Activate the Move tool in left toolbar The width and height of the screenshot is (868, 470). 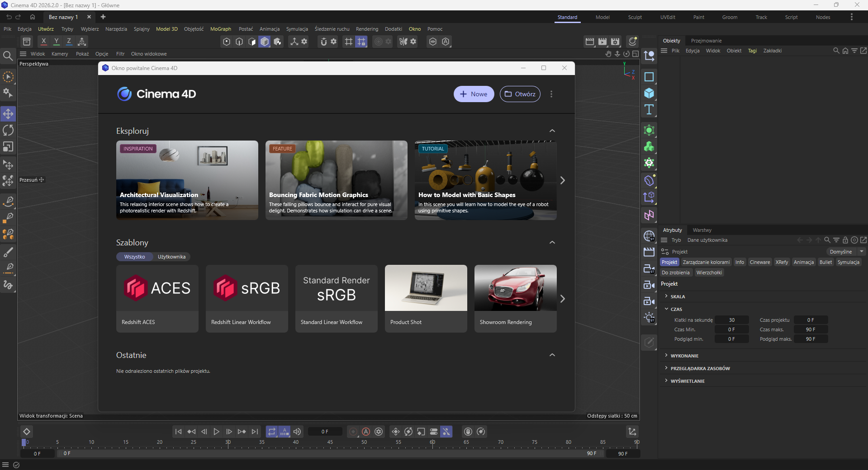(8, 113)
